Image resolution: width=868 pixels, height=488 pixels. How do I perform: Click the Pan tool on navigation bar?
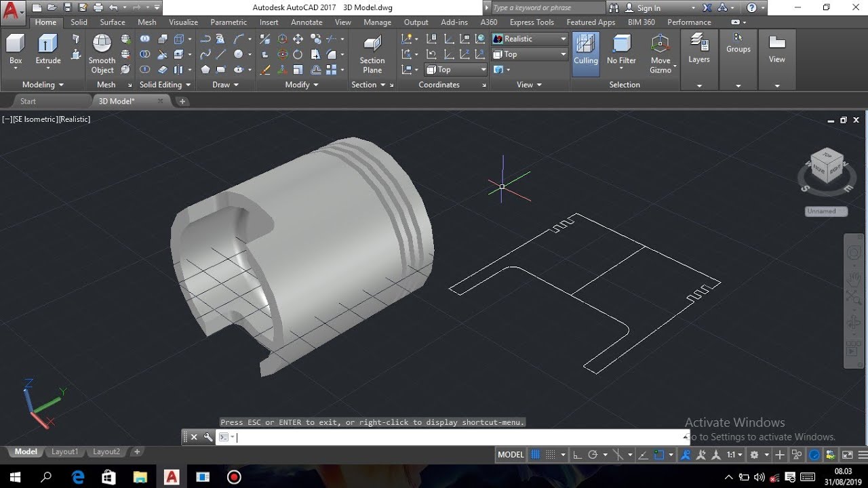coord(854,279)
